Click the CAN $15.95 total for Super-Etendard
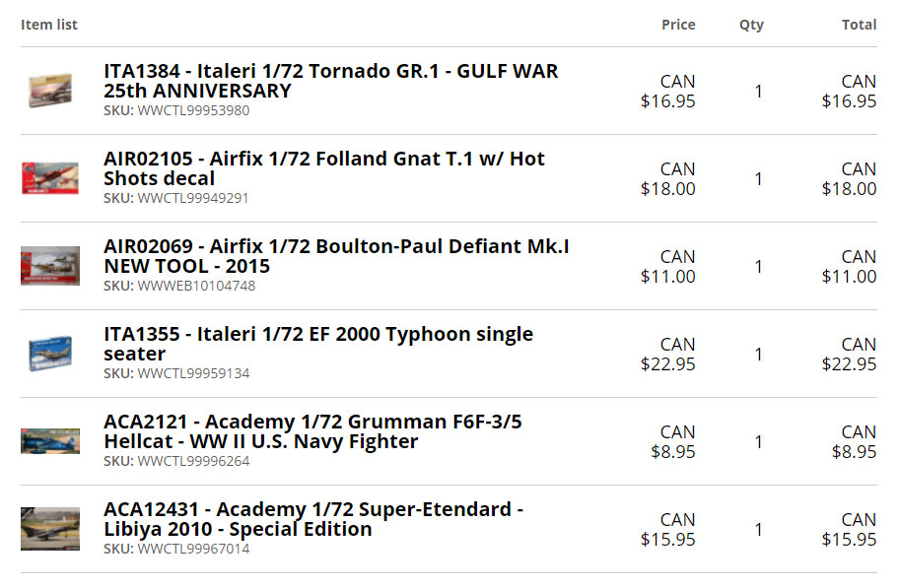Viewport: 899px width, 588px height. 850,529
